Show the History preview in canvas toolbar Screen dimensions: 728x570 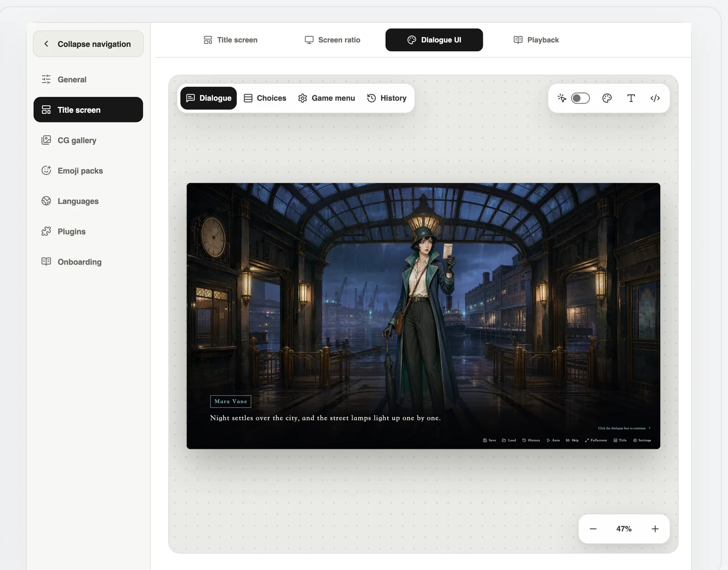pyautogui.click(x=387, y=98)
